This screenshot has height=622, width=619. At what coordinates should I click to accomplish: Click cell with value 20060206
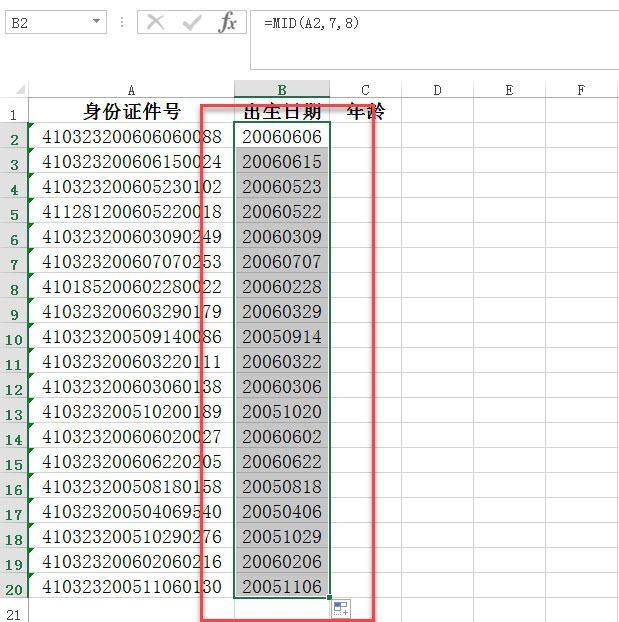point(282,561)
